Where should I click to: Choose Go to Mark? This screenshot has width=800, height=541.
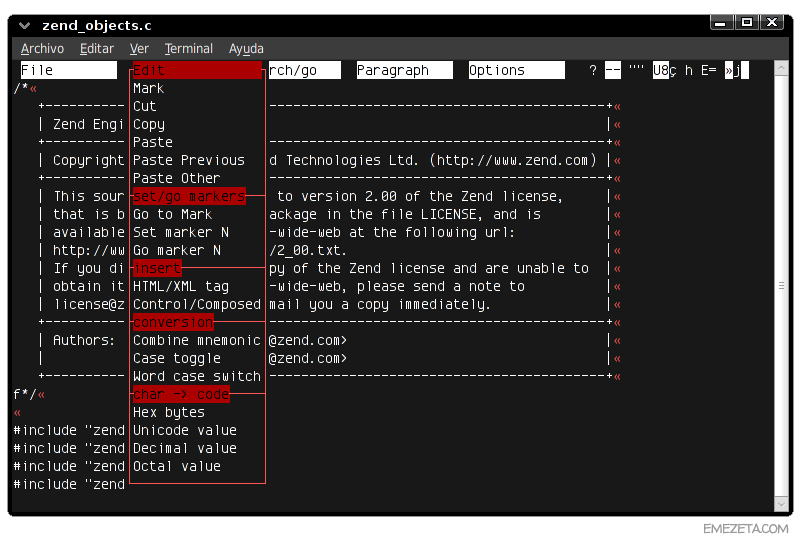(x=172, y=214)
